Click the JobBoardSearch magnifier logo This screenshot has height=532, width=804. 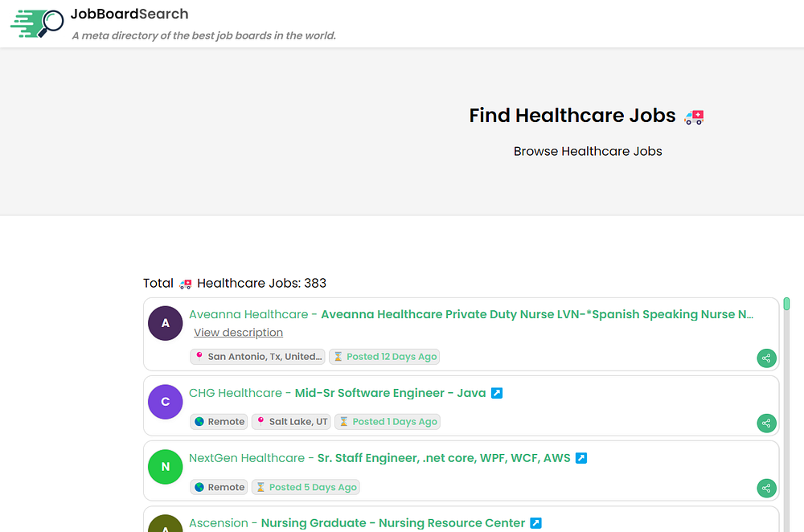(37, 23)
